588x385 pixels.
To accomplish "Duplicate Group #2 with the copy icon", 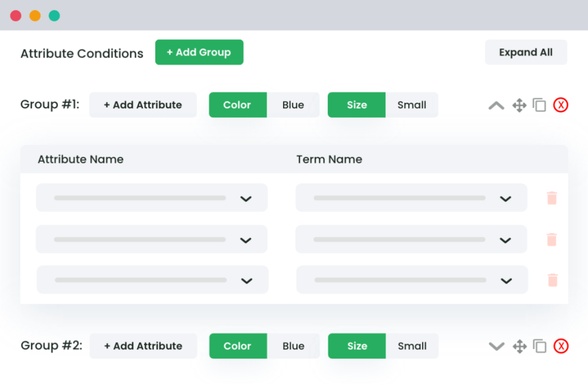I will (x=540, y=346).
